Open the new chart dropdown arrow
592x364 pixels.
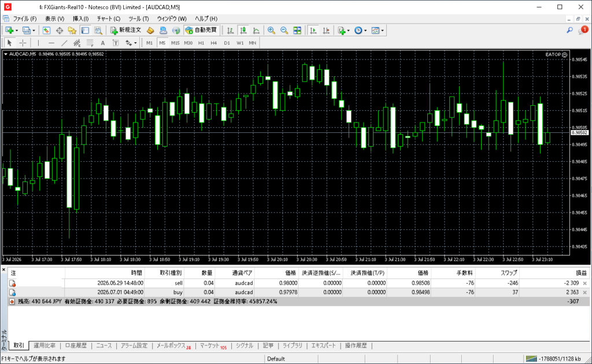tap(17, 31)
